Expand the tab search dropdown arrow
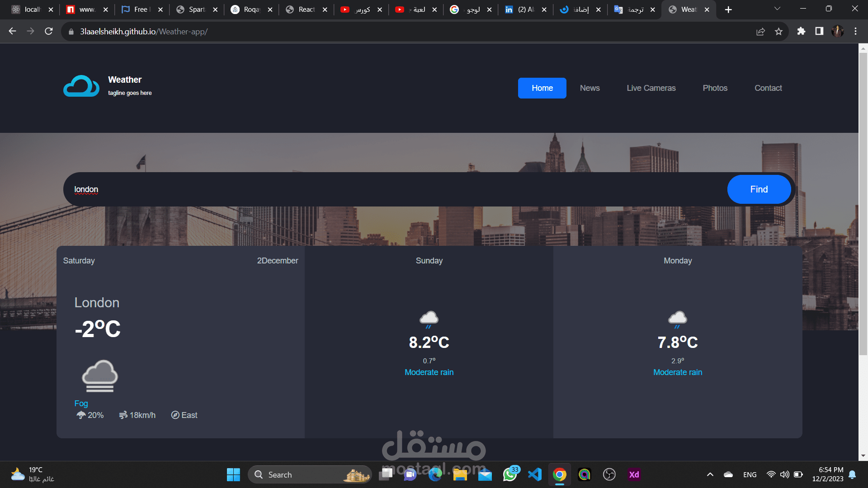 coord(777,9)
